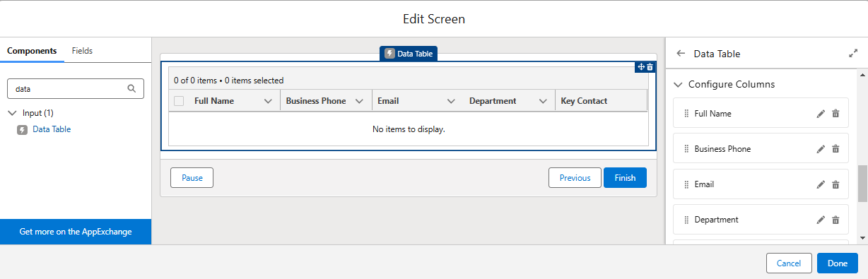Edit the Full Name column with pencil icon
This screenshot has width=868, height=279.
point(821,114)
